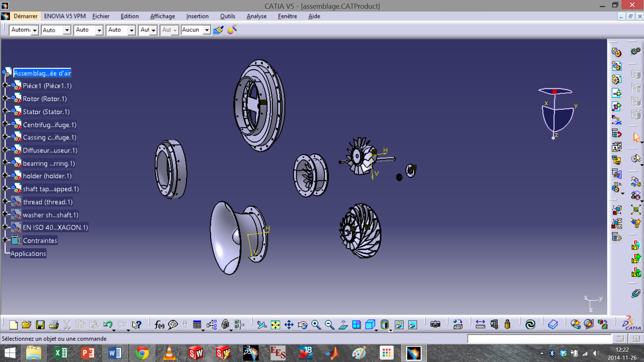Open the Automa dropdown in graphic properties
The width and height of the screenshot is (644, 362).
[35, 30]
